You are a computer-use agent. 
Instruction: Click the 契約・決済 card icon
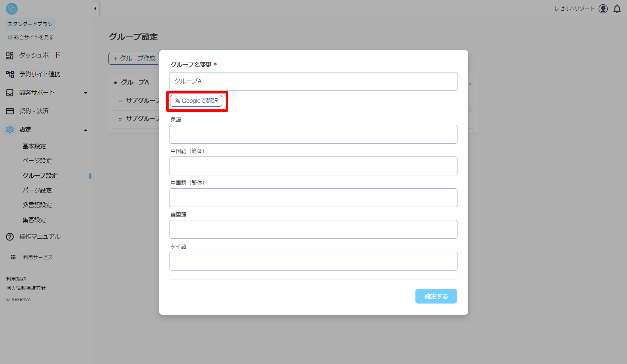pyautogui.click(x=10, y=111)
